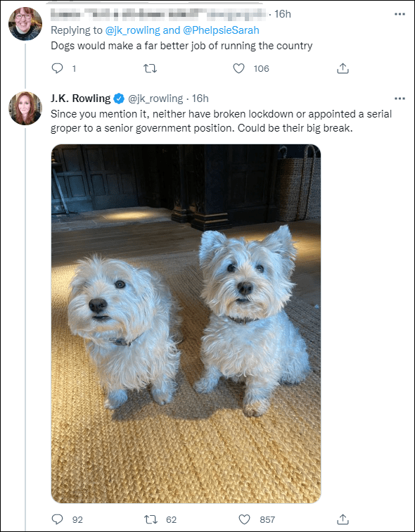Open the photo of two white dogs
415x532 pixels.
click(186, 323)
